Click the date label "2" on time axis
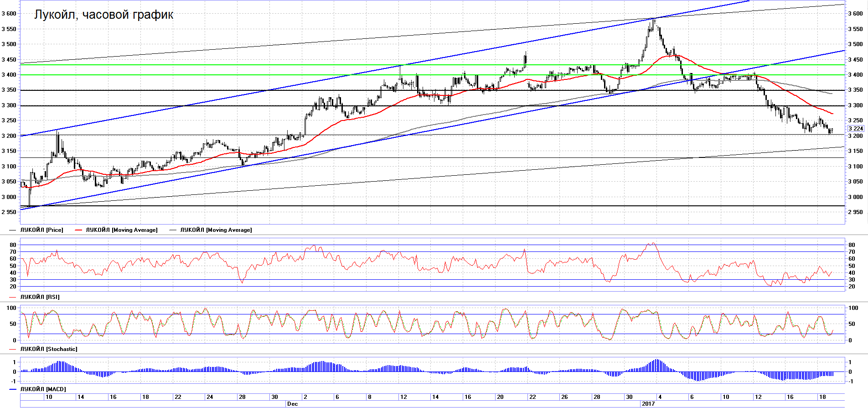The image size is (868, 408). pos(305,397)
